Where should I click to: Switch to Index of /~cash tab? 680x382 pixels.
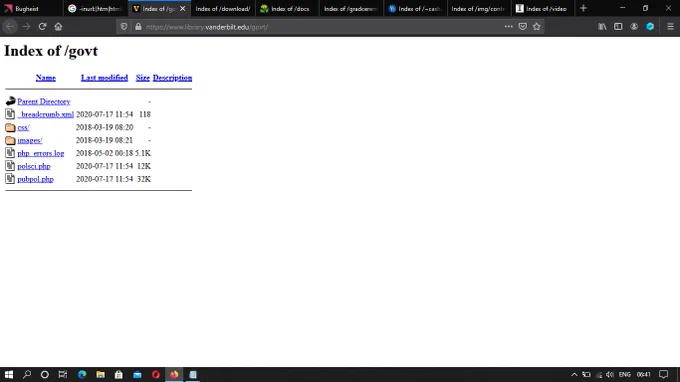415,9
